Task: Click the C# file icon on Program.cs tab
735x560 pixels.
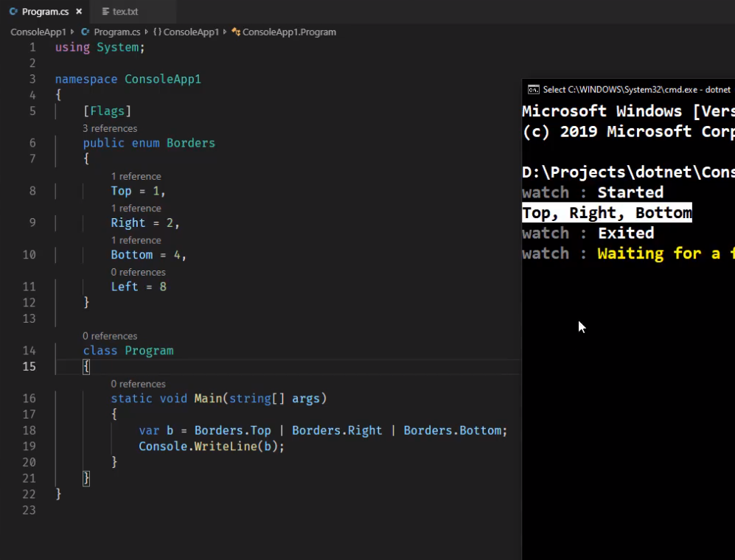Action: tap(13, 12)
